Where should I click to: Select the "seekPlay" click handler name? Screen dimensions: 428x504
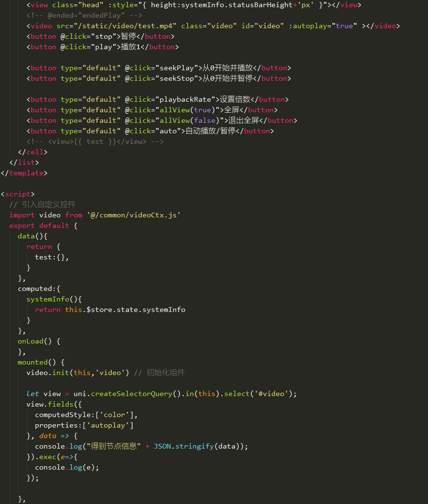(175, 68)
